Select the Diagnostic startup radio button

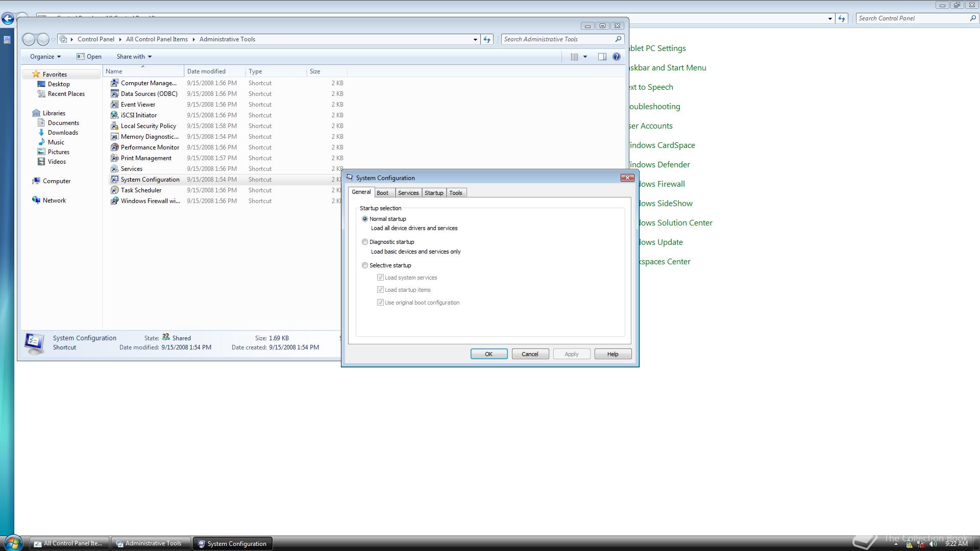[365, 242]
